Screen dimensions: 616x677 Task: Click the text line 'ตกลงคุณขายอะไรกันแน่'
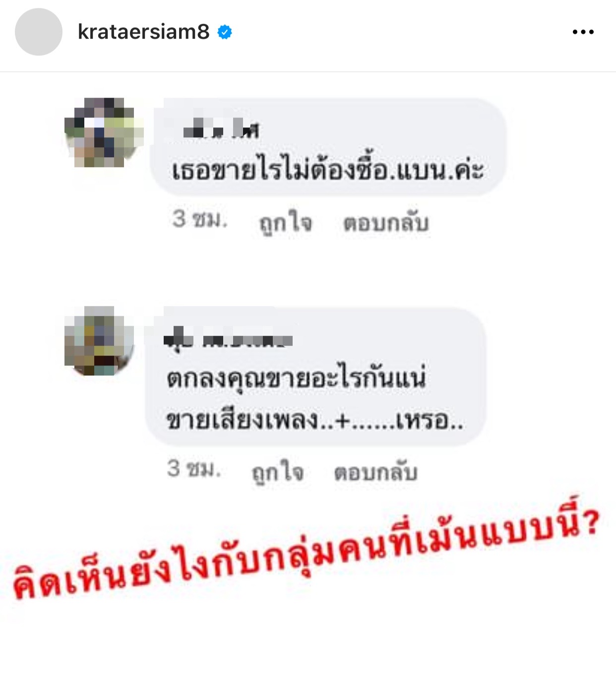[296, 379]
